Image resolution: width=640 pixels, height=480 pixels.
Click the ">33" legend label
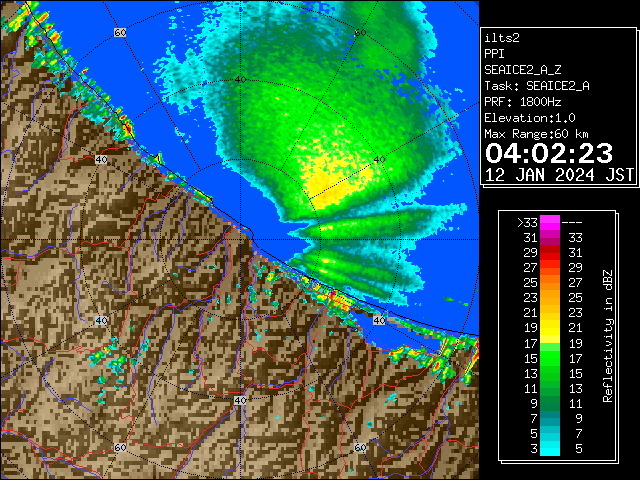527,223
